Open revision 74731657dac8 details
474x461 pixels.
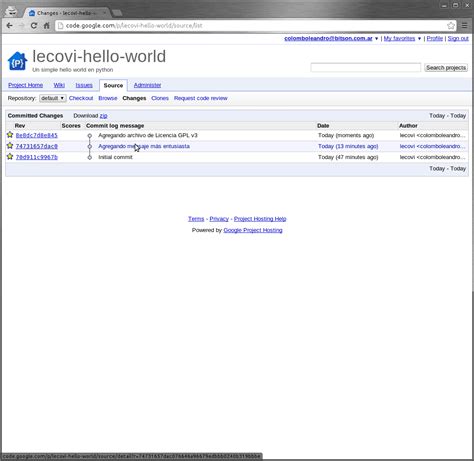37,146
